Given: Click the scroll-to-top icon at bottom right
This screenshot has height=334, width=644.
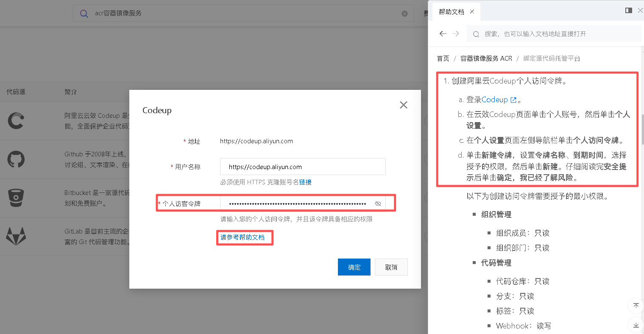Looking at the screenshot, I should tap(636, 306).
